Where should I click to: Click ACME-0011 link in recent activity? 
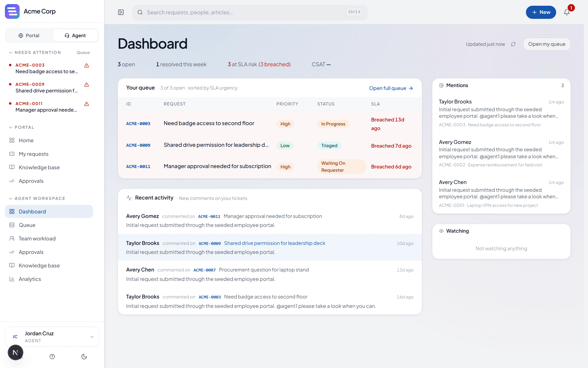[x=209, y=216]
